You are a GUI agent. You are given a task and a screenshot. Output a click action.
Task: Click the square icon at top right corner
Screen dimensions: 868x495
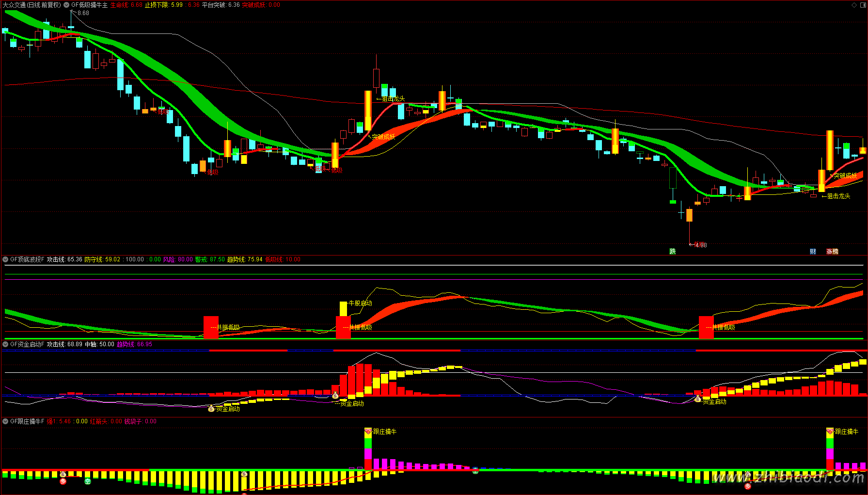(862, 5)
